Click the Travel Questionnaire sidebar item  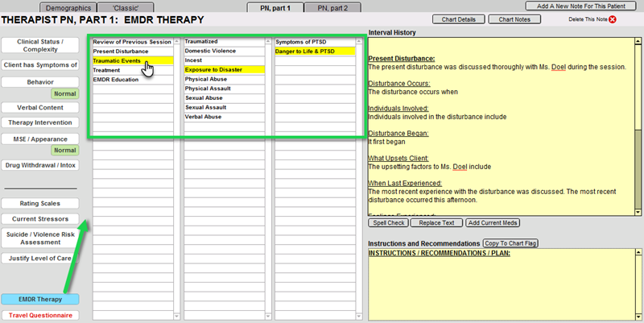39,315
